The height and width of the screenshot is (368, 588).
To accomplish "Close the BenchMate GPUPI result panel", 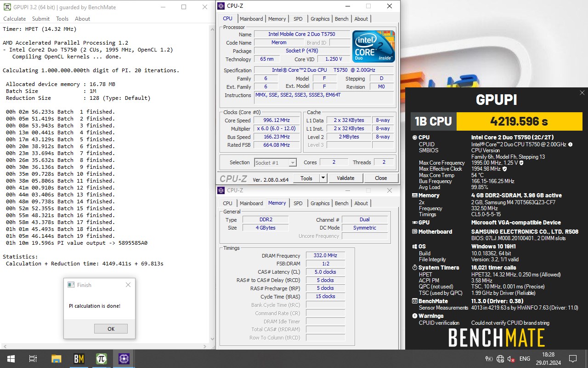I will (x=582, y=93).
